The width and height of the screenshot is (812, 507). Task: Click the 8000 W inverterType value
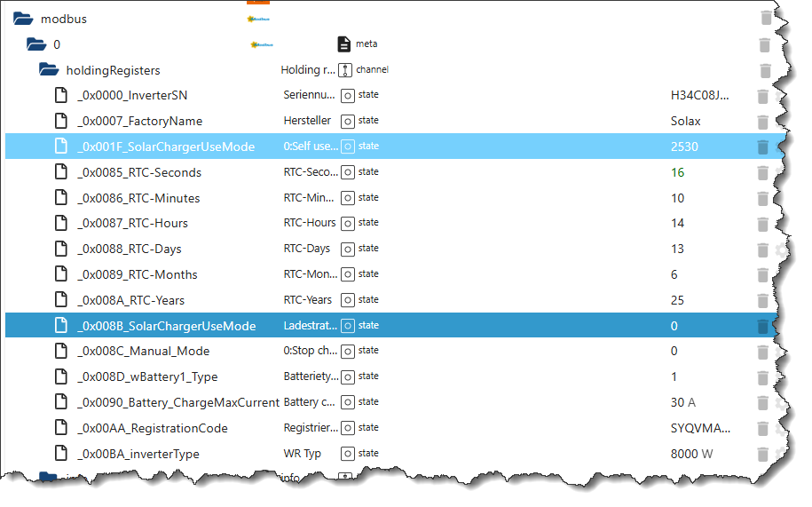(x=690, y=455)
